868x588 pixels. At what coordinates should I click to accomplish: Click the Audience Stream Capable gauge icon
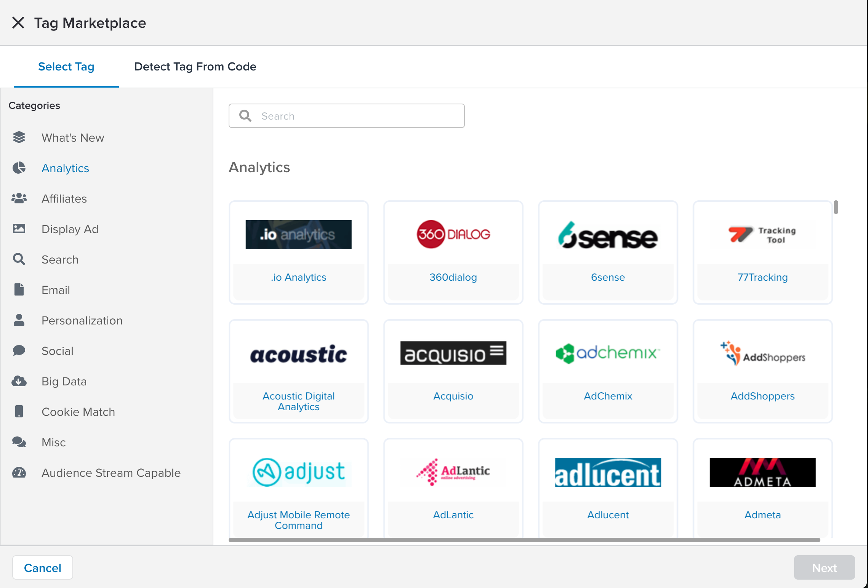(19, 473)
